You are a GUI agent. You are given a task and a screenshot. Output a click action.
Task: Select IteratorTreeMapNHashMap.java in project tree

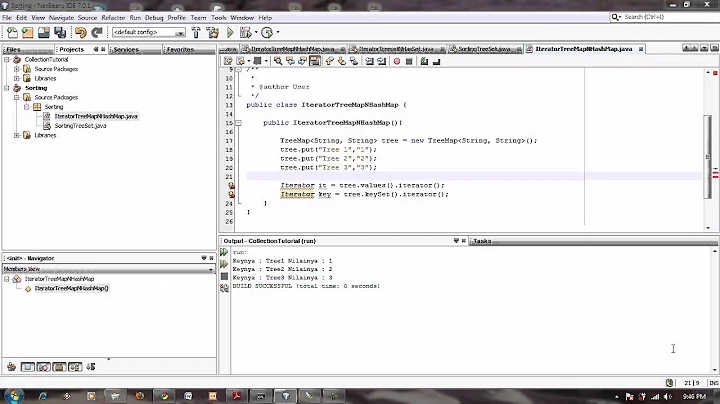(96, 116)
